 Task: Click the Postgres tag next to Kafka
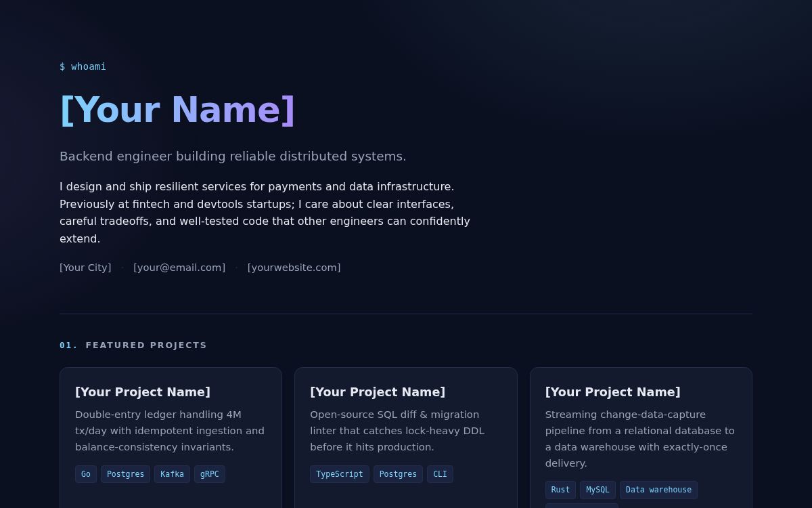point(125,474)
